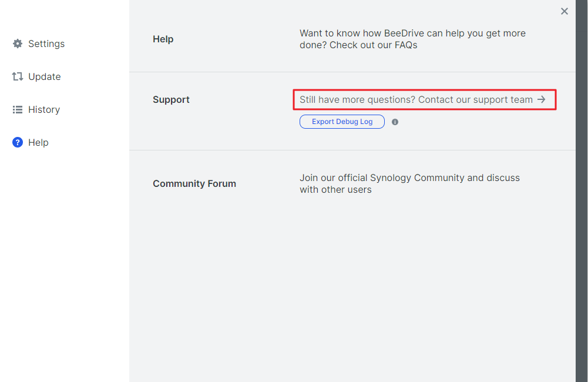The height and width of the screenshot is (382, 588).
Task: Click the info icon beside Export Debug Log
Action: [x=395, y=122]
